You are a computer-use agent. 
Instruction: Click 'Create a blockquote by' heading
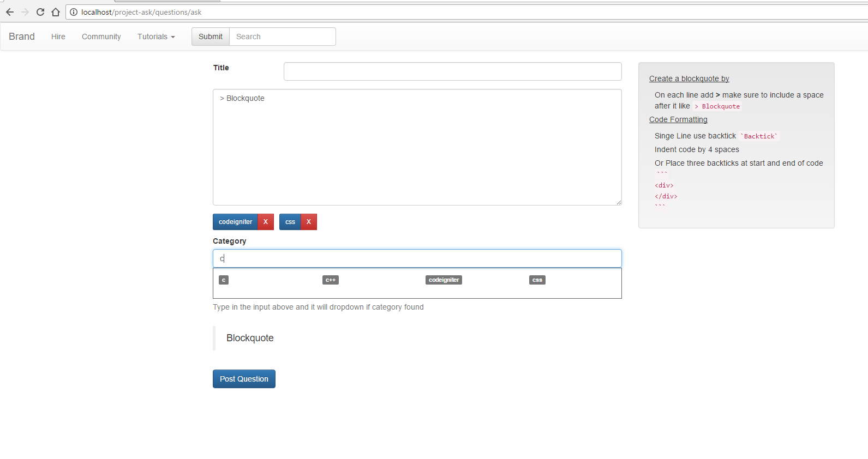[689, 78]
